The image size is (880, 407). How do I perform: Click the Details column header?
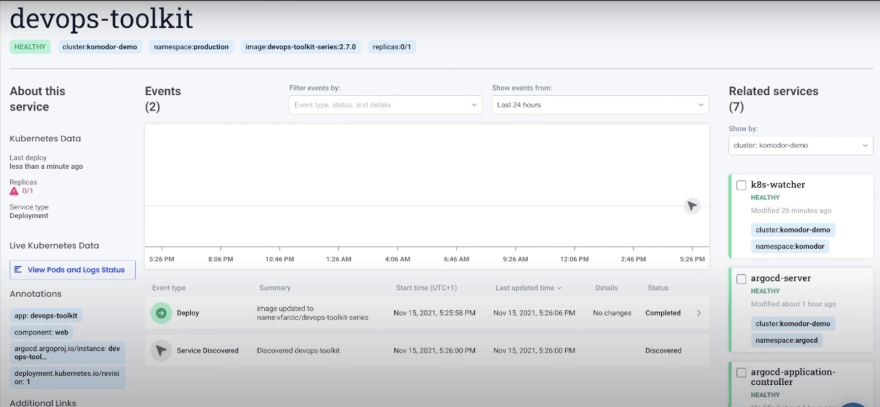point(607,288)
